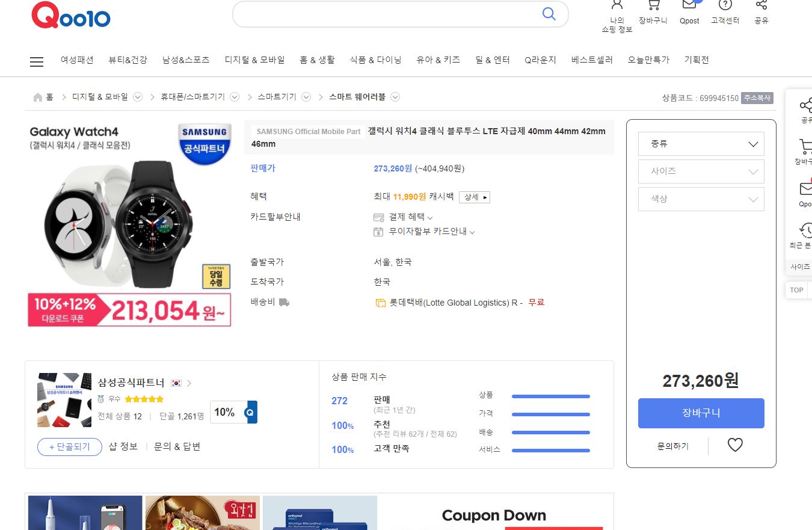Click the Galaxy Watch4 product image

pyautogui.click(x=129, y=224)
